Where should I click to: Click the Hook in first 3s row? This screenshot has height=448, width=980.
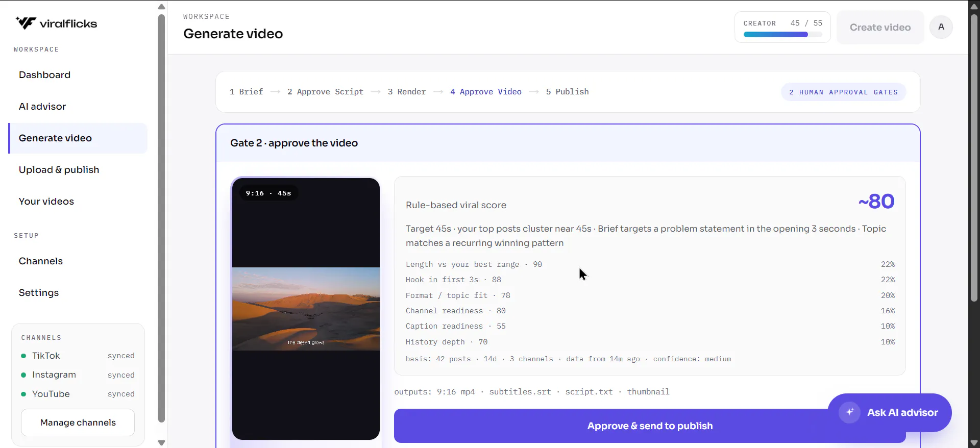click(x=650, y=280)
